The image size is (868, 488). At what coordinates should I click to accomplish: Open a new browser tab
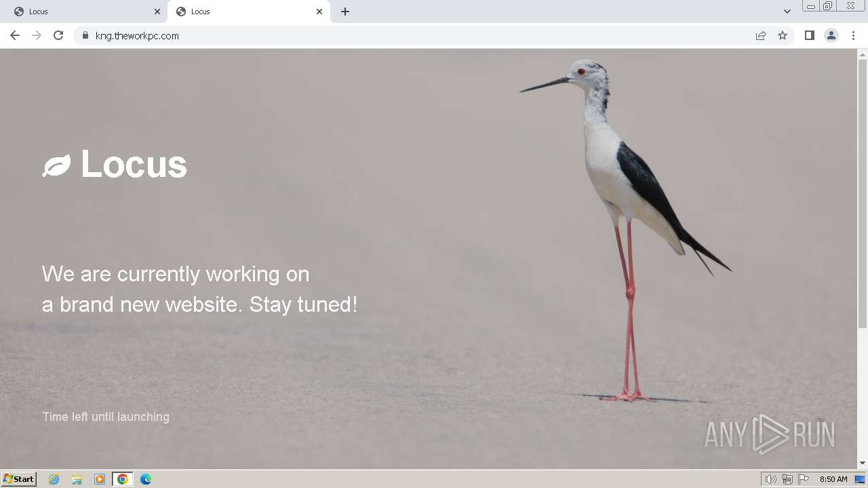tap(345, 12)
